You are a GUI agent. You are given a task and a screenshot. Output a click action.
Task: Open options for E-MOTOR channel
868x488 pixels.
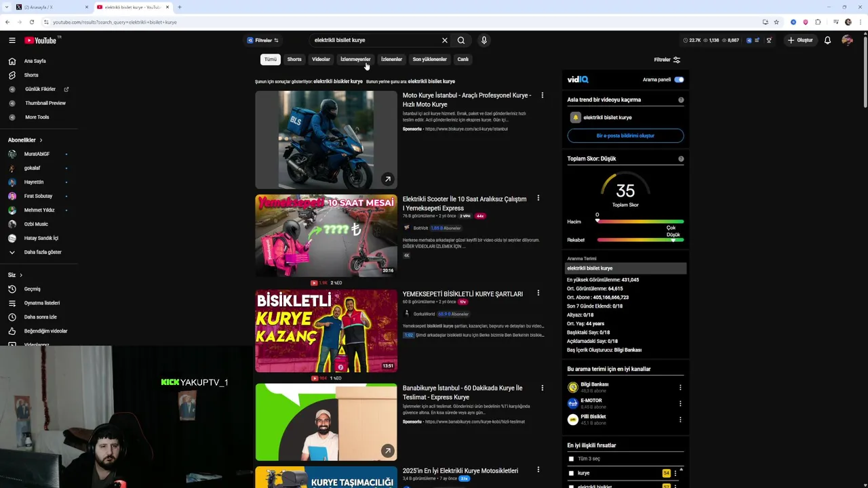pyautogui.click(x=680, y=404)
